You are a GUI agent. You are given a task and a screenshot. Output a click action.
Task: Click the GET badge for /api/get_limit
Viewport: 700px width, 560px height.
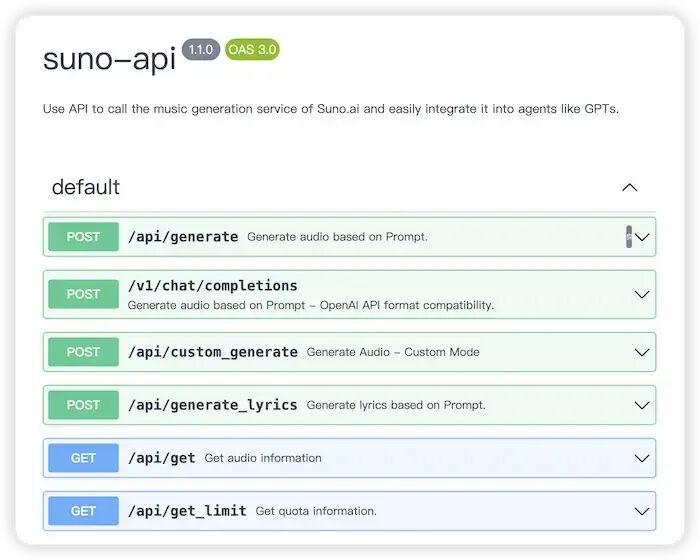(83, 511)
